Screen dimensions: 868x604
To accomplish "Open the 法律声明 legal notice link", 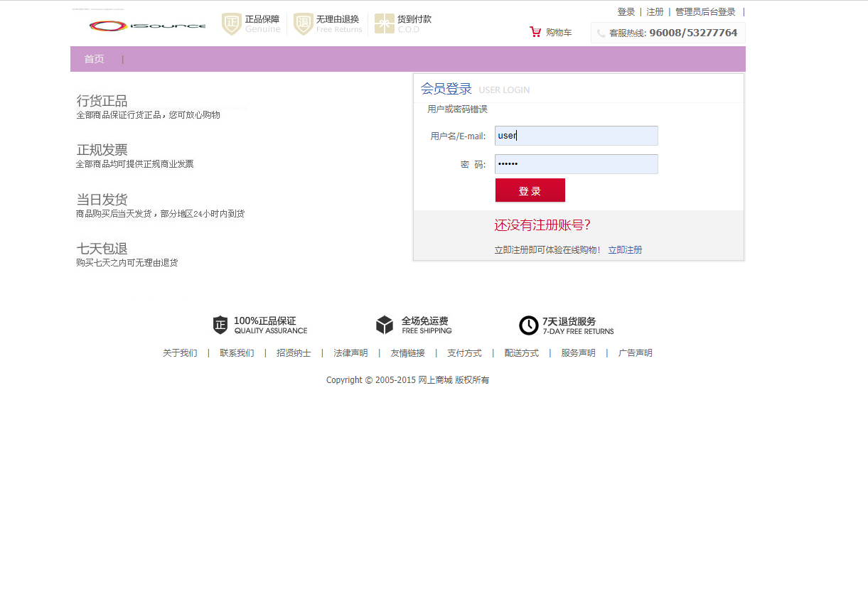I will [350, 352].
